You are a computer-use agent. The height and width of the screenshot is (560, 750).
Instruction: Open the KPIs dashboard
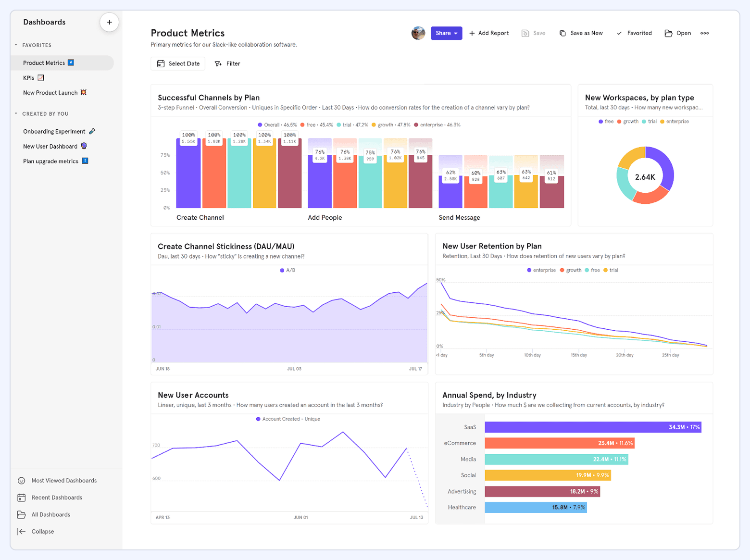point(29,77)
